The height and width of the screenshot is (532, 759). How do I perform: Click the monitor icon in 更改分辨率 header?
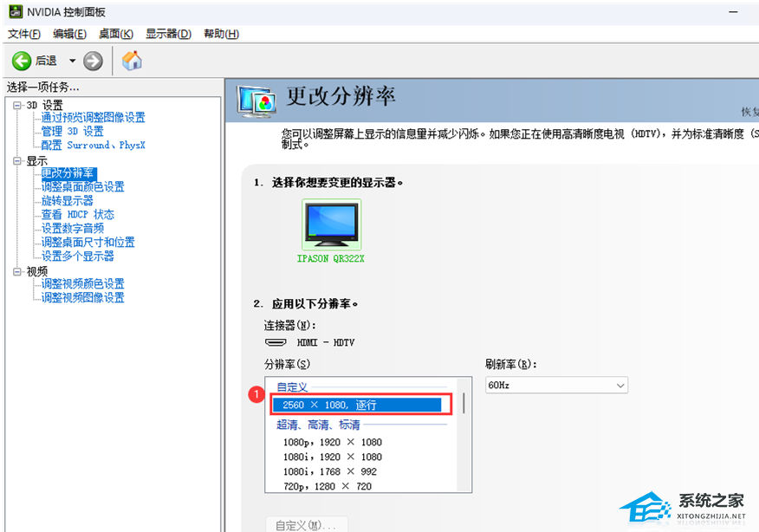click(x=255, y=101)
